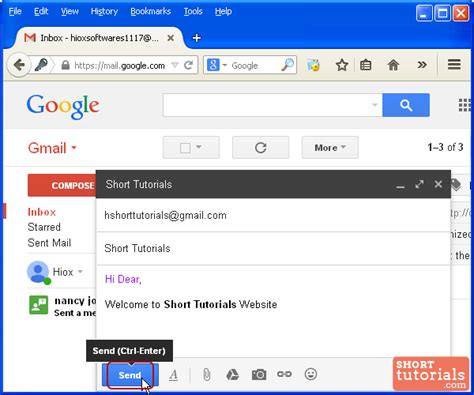Open the History menu
The image size is (474, 395).
(x=104, y=11)
